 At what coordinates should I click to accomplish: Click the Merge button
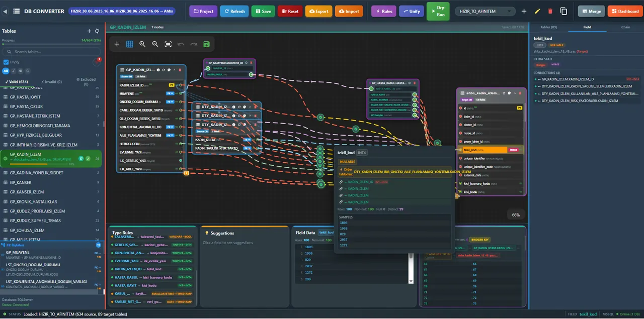coord(591,11)
